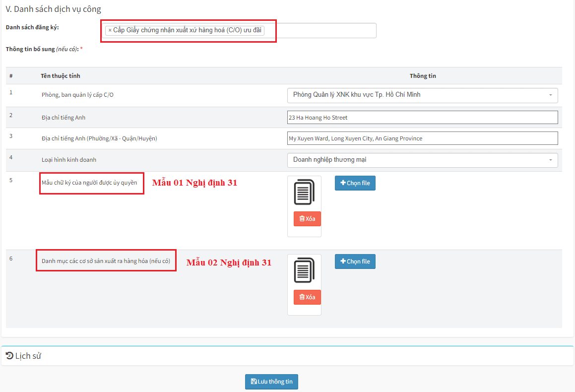Click the Địa chỉ tiếng Anh (Phường/Xã - Quận/Huyện) label
Screen dimensions: 575x392
pos(99,138)
